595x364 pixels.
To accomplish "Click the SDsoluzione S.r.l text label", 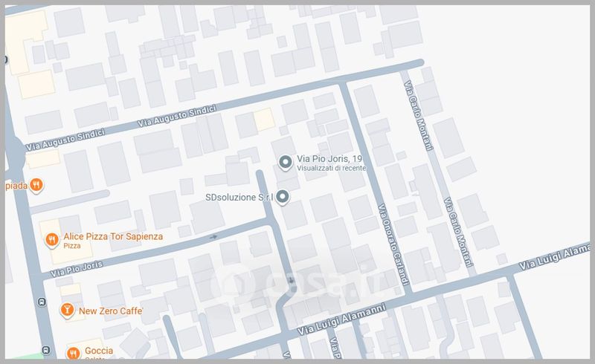I will (239, 198).
